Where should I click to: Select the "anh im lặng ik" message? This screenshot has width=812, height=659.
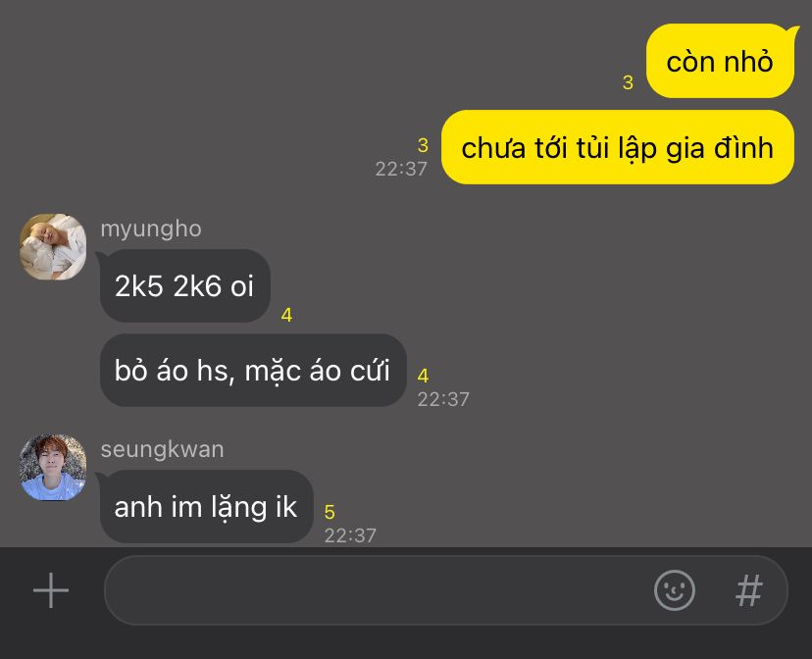[x=206, y=506]
